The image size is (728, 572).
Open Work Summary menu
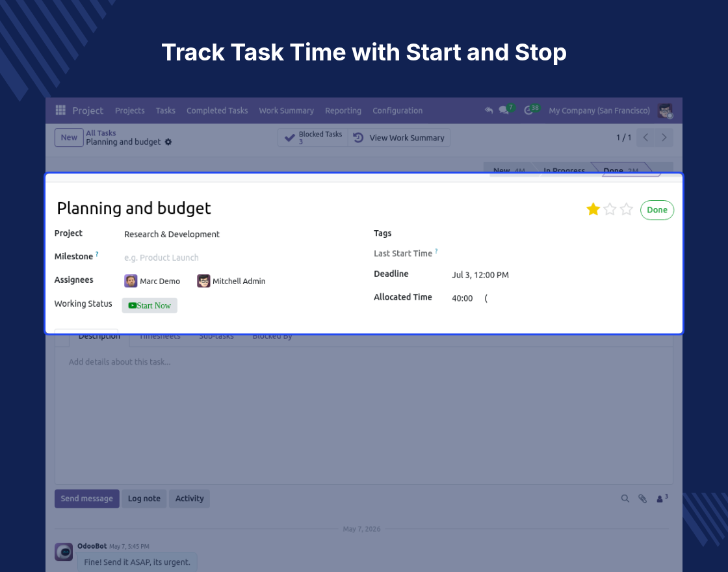[286, 110]
